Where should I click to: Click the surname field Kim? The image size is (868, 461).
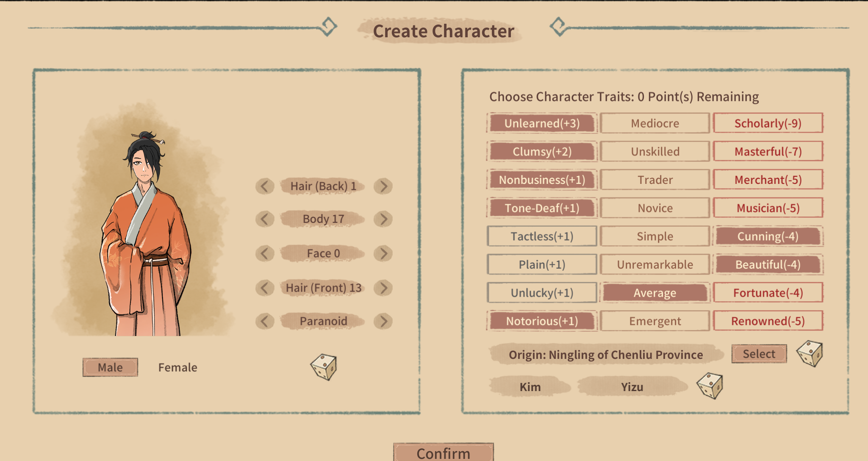click(x=530, y=387)
